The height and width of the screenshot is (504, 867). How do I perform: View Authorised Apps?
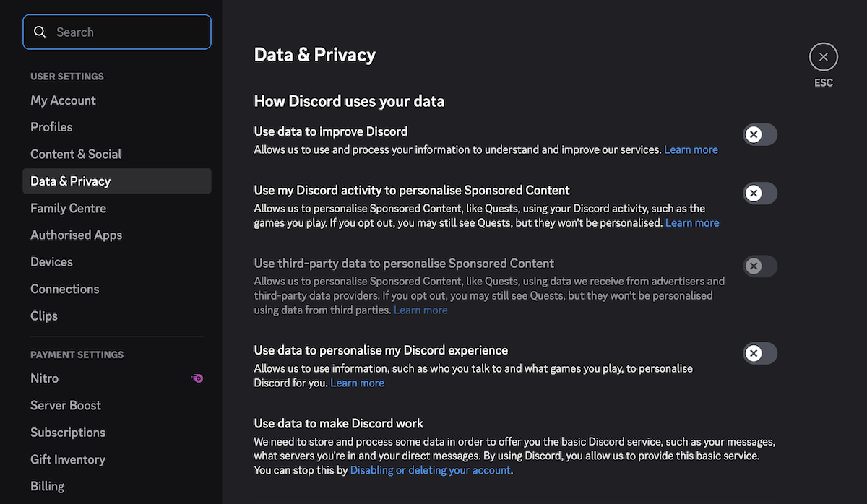[76, 235]
